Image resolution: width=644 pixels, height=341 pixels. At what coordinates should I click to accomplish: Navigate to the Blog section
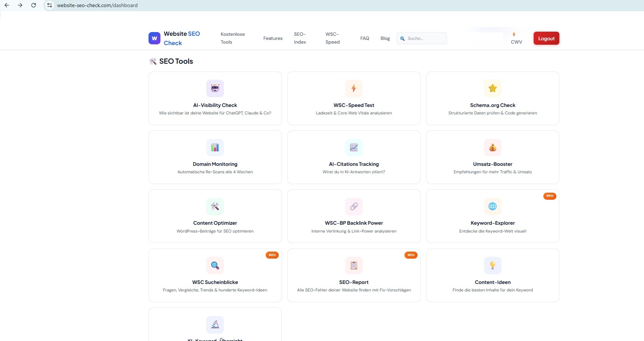point(385,38)
